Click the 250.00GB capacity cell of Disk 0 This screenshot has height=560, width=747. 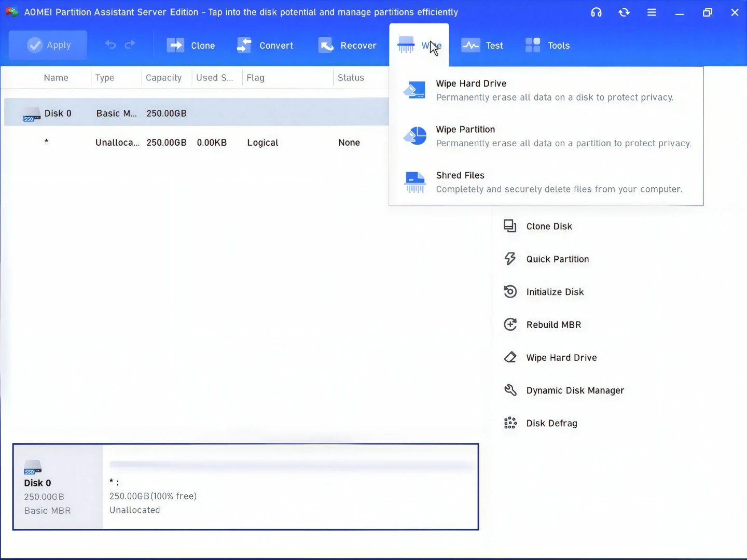[167, 113]
